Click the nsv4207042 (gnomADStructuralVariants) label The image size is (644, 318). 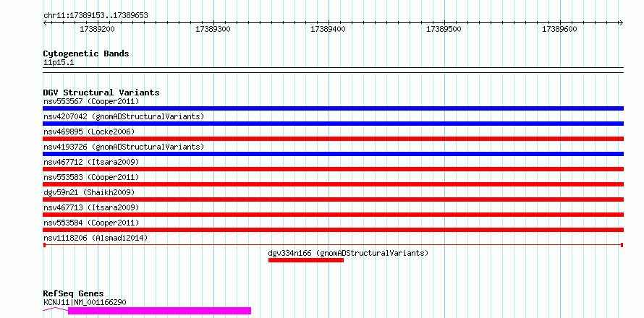(x=124, y=116)
